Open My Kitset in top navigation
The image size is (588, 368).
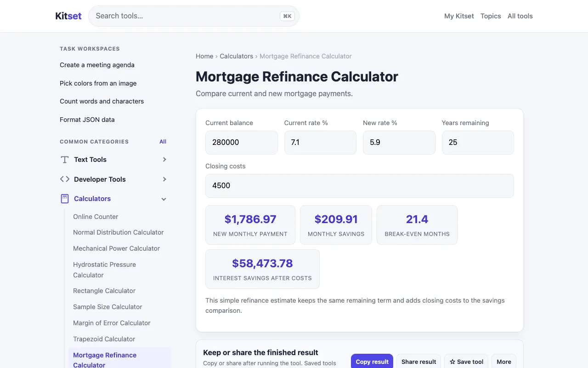click(x=459, y=16)
